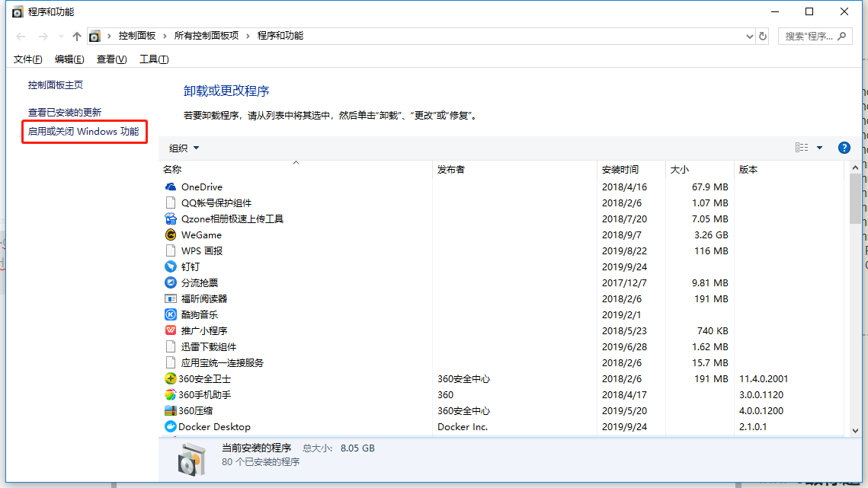Select the 360手机助手 icon
The width and height of the screenshot is (868, 488).
click(x=171, y=394)
